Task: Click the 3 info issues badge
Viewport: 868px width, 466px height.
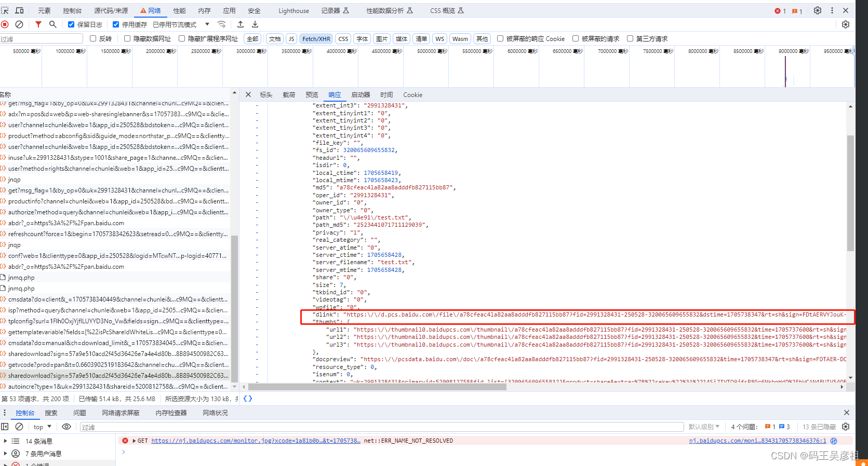Action: [x=784, y=427]
